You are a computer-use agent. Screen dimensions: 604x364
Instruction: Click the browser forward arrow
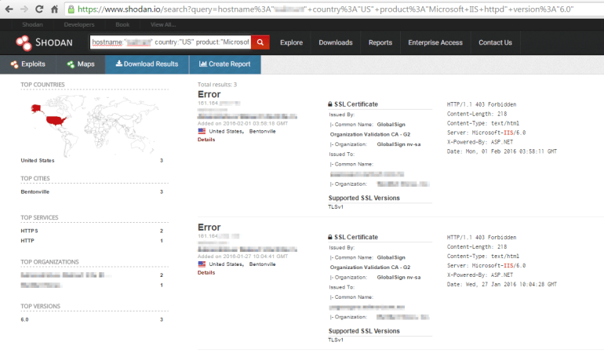tap(24, 9)
